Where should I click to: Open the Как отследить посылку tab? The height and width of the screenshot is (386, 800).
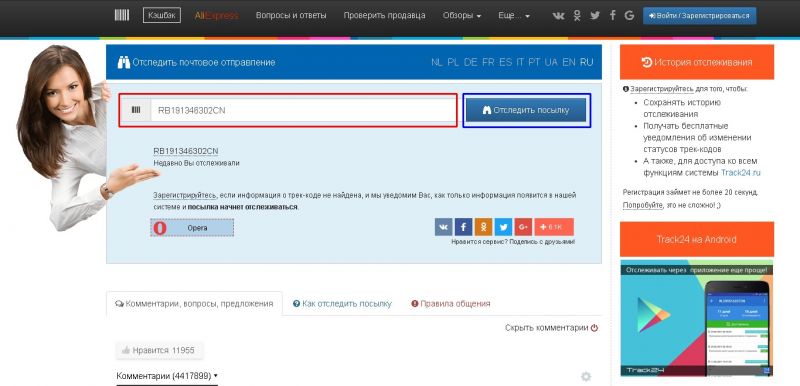click(342, 303)
